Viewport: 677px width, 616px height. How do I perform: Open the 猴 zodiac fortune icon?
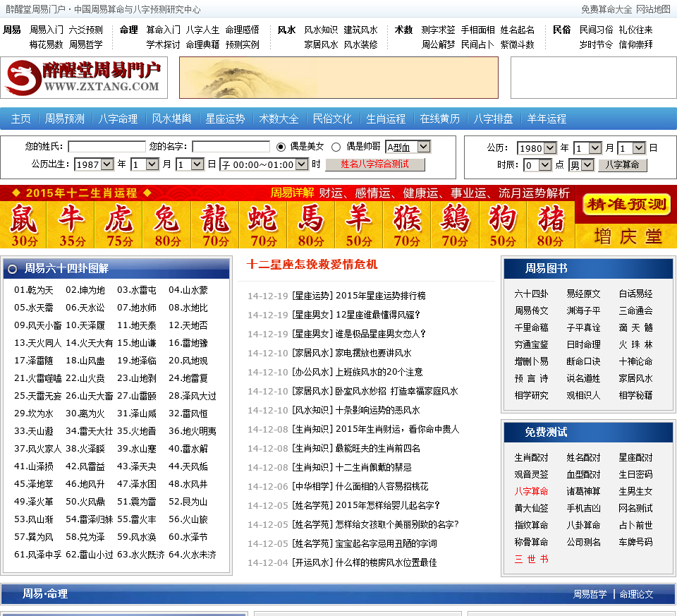tap(407, 224)
